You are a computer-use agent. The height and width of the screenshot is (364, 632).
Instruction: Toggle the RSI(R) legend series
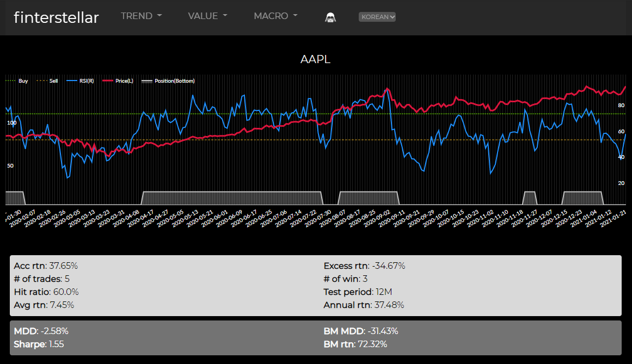point(80,81)
